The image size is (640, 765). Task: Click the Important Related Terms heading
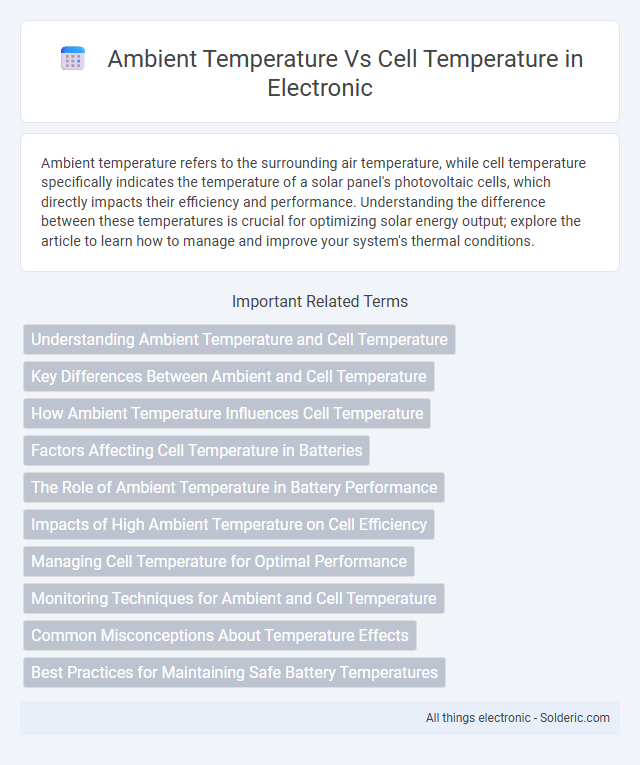320,302
